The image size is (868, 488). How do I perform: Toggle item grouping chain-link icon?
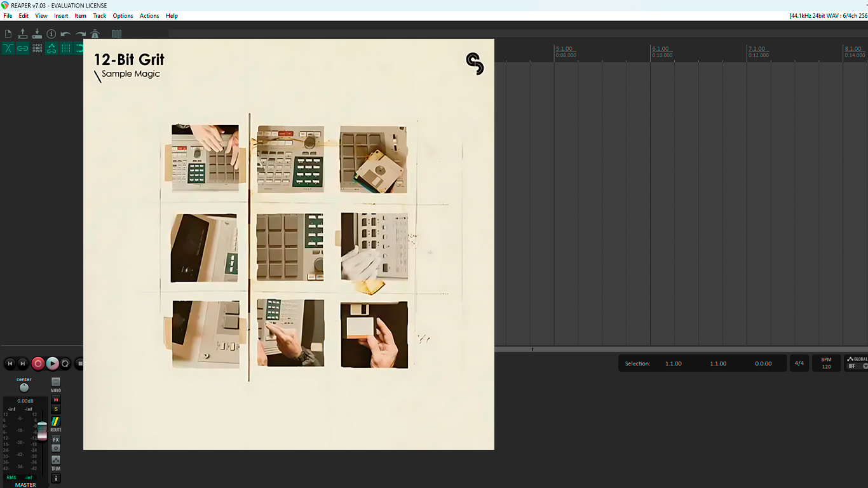coord(23,48)
